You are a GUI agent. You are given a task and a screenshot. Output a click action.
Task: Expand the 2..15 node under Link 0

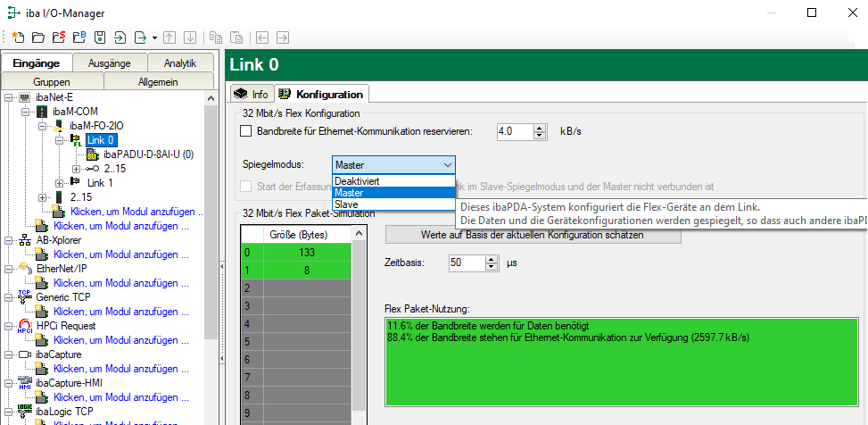click(x=76, y=169)
